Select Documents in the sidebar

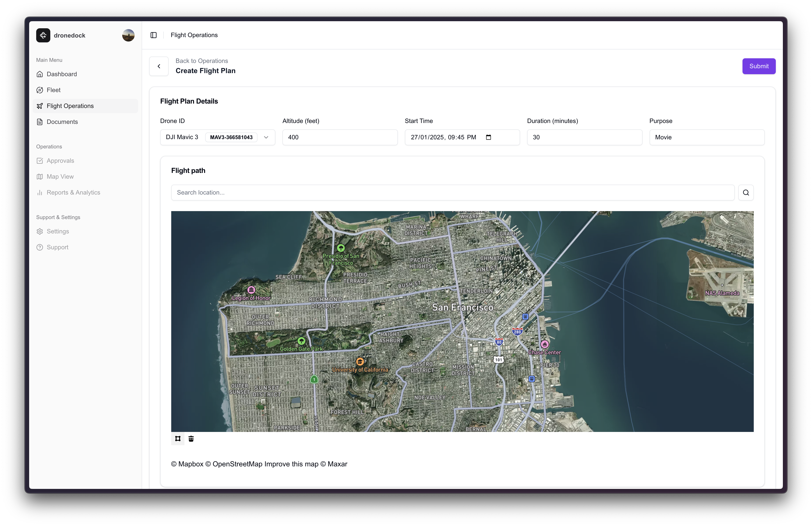(62, 122)
